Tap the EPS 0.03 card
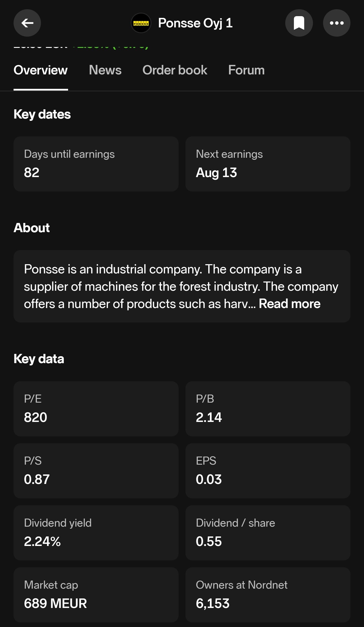The image size is (364, 627). click(x=268, y=471)
